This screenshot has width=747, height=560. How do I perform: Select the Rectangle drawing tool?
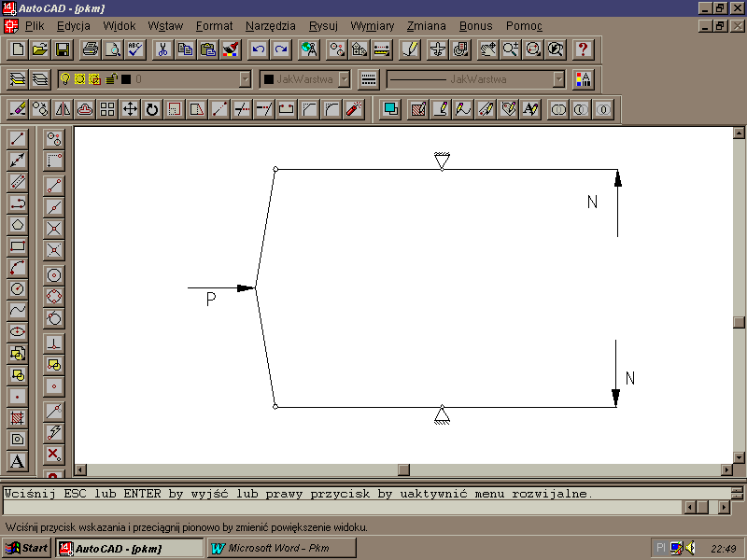[x=17, y=246]
